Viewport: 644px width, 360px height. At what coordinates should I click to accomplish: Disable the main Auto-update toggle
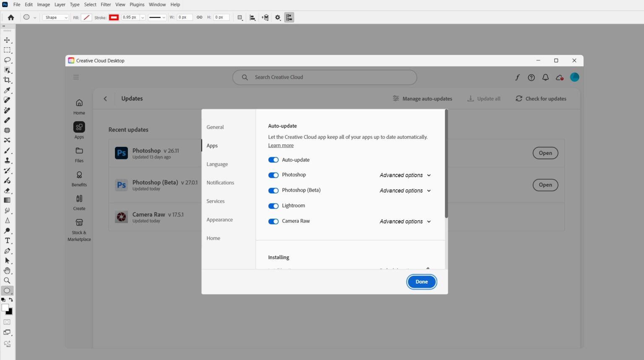(273, 160)
